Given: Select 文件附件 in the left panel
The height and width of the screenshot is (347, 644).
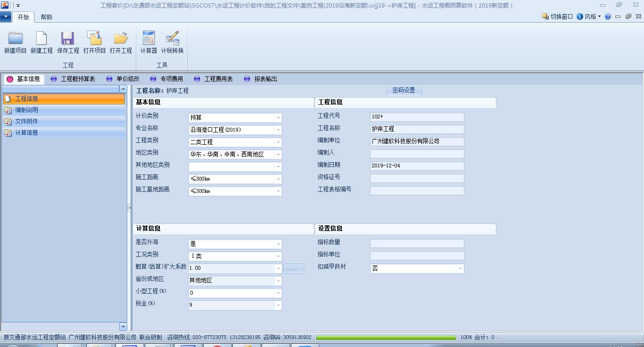Looking at the screenshot, I should pos(64,121).
